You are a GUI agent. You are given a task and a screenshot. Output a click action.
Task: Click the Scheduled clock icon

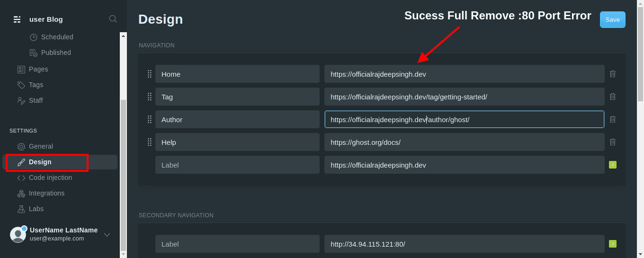[34, 37]
